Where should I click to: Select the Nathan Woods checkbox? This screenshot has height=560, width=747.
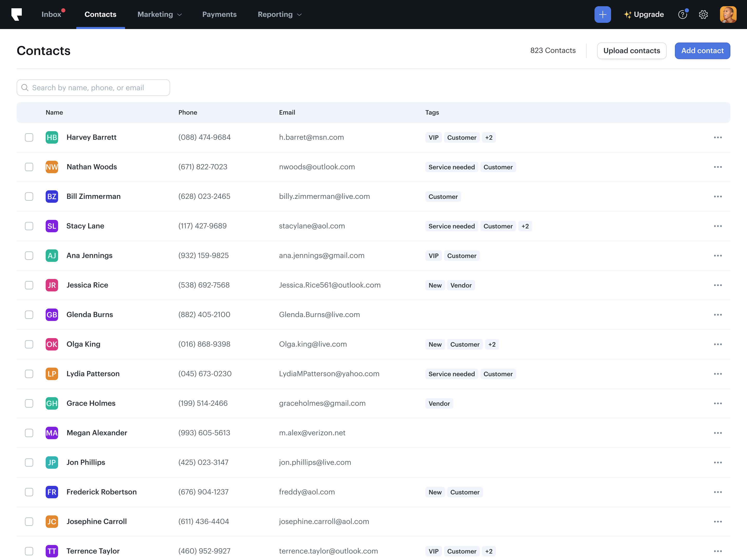(29, 167)
